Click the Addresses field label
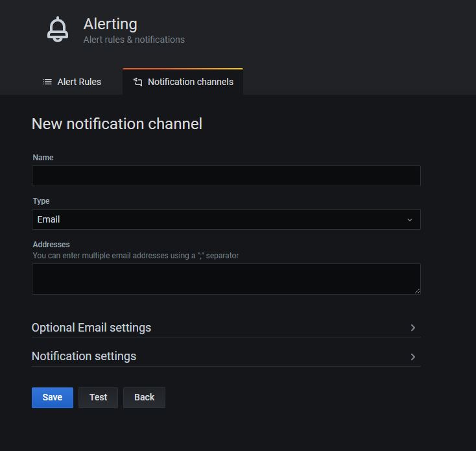Screen dimensions: 476x451 click(x=51, y=245)
